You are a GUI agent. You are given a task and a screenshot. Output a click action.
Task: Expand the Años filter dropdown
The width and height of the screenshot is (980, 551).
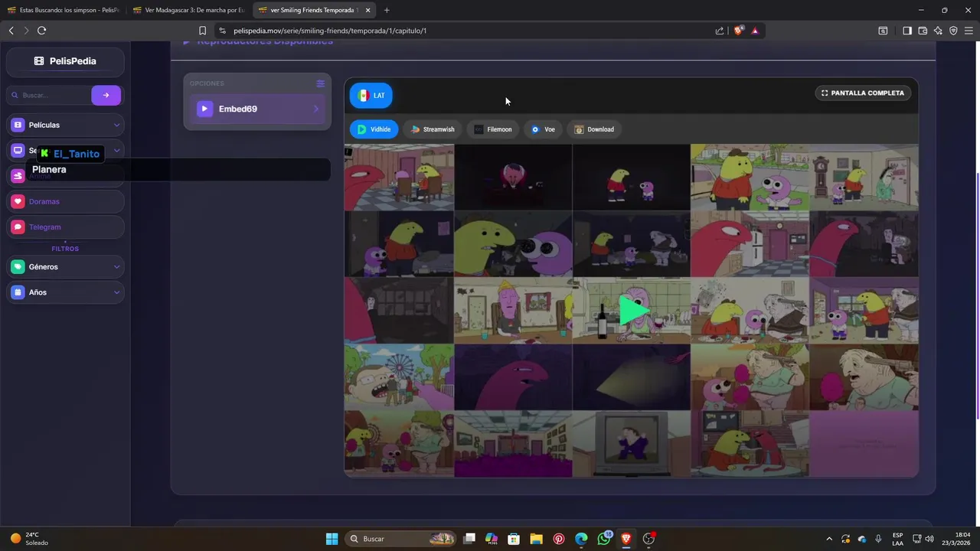pyautogui.click(x=65, y=292)
